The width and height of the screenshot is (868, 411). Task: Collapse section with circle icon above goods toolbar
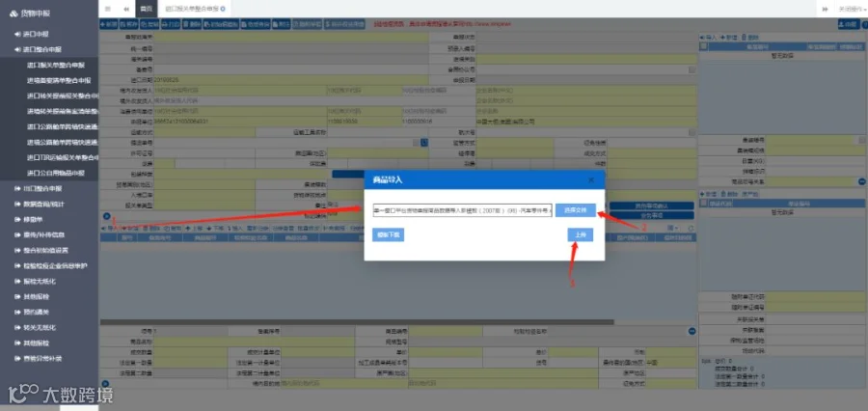[106, 216]
